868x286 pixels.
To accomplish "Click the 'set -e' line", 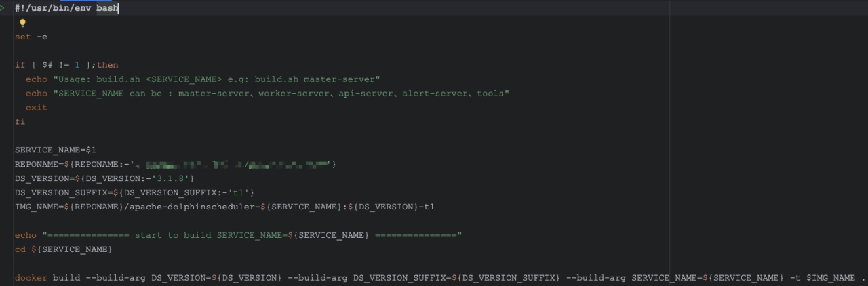I will (31, 37).
